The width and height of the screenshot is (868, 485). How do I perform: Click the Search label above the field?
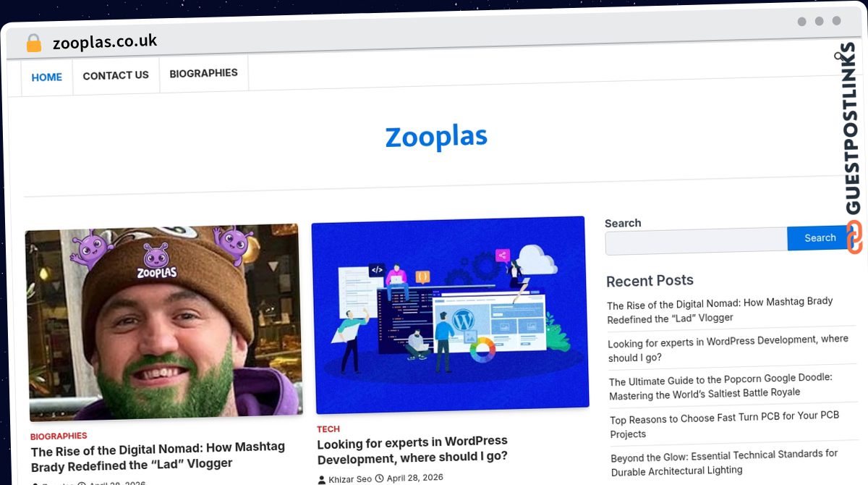point(623,223)
